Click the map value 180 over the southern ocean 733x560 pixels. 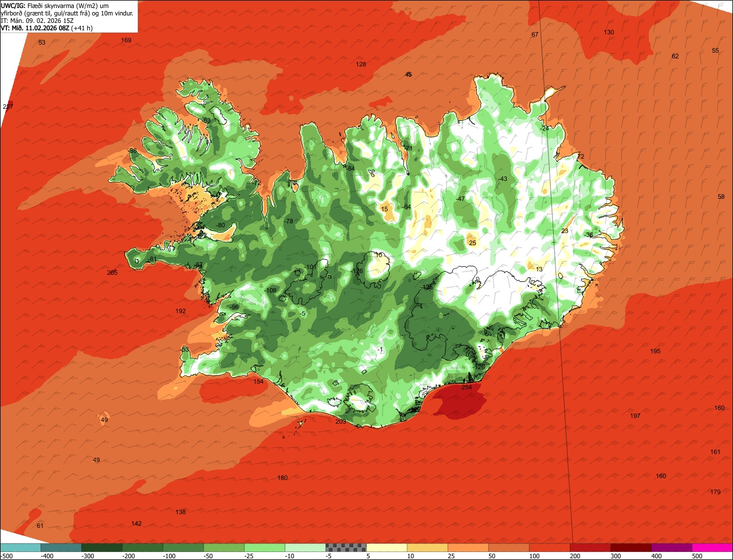(282, 478)
